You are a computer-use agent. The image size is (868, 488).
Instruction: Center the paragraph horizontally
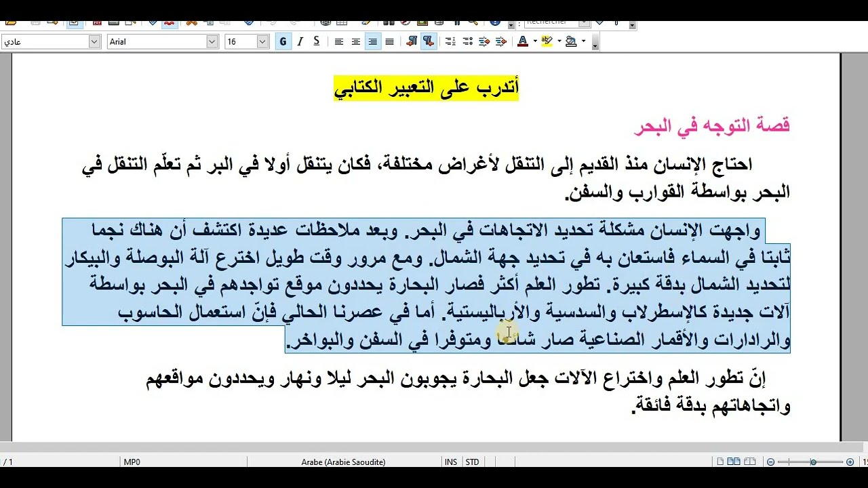(355, 41)
